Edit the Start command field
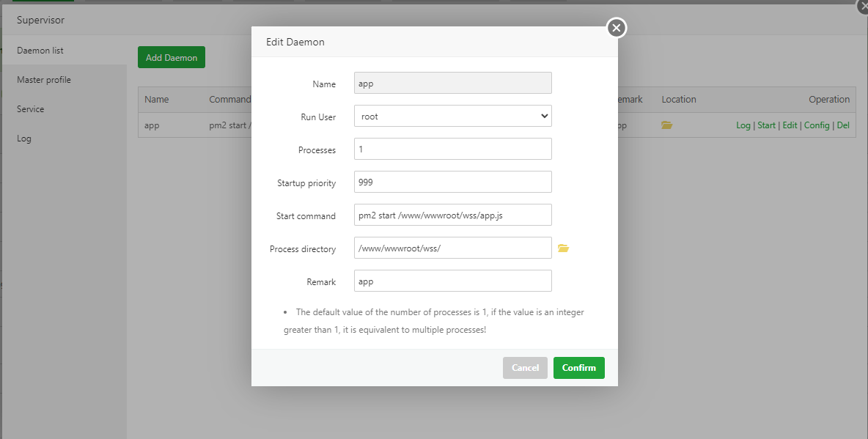The width and height of the screenshot is (868, 439). pyautogui.click(x=452, y=215)
